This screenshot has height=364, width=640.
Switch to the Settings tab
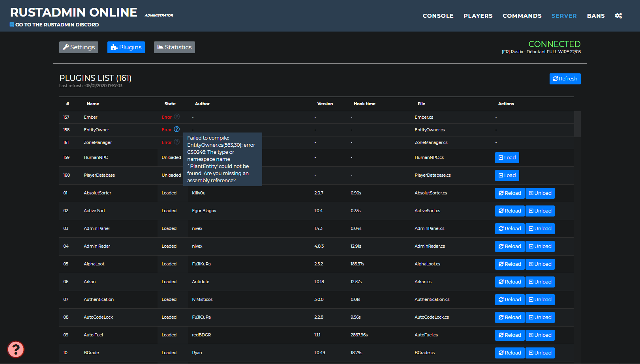[79, 47]
